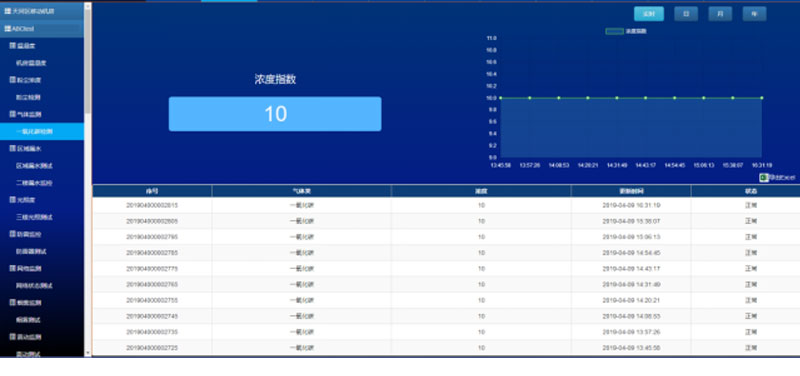
Task: Click the 网络监测 category icon
Action: tap(13, 268)
